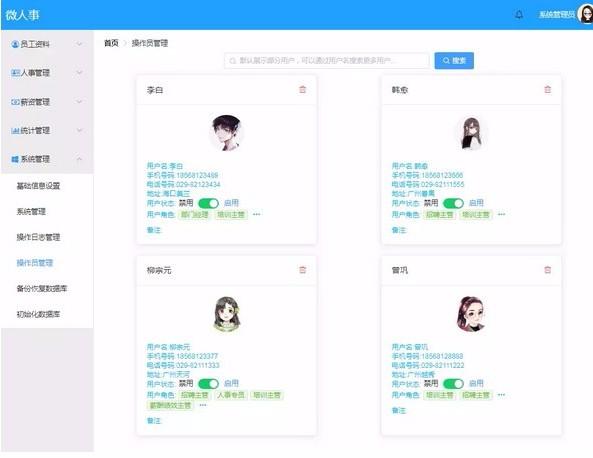Click 韩愈's avatar picture
593x458 pixels.
pos(471,133)
